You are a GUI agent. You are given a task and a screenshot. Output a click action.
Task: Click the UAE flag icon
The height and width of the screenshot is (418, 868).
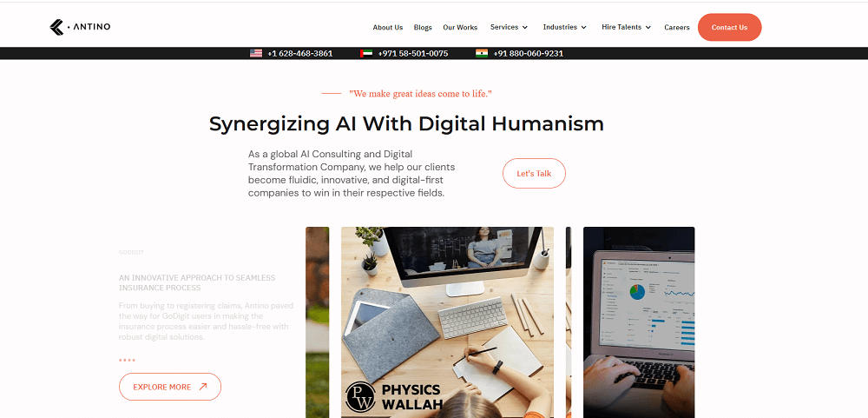(366, 53)
